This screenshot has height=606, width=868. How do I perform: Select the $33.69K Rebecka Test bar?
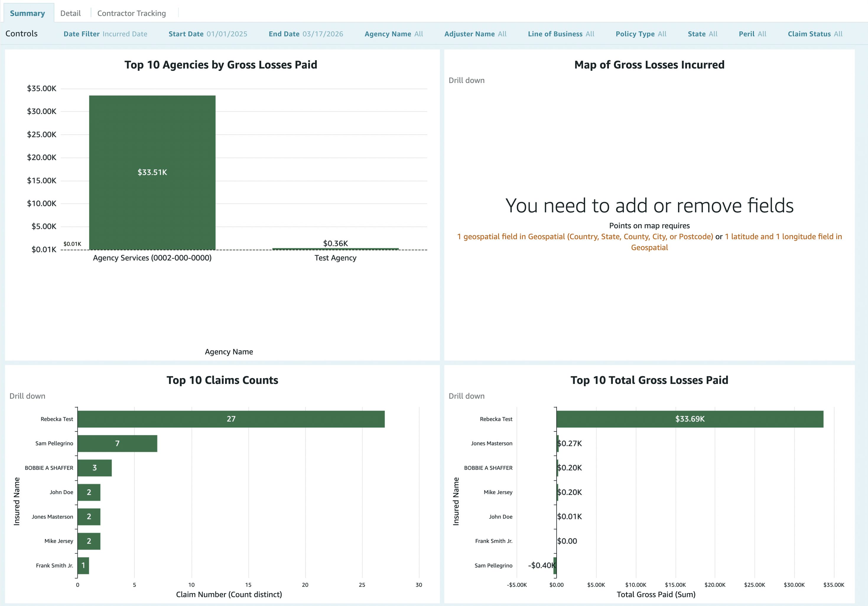click(690, 419)
